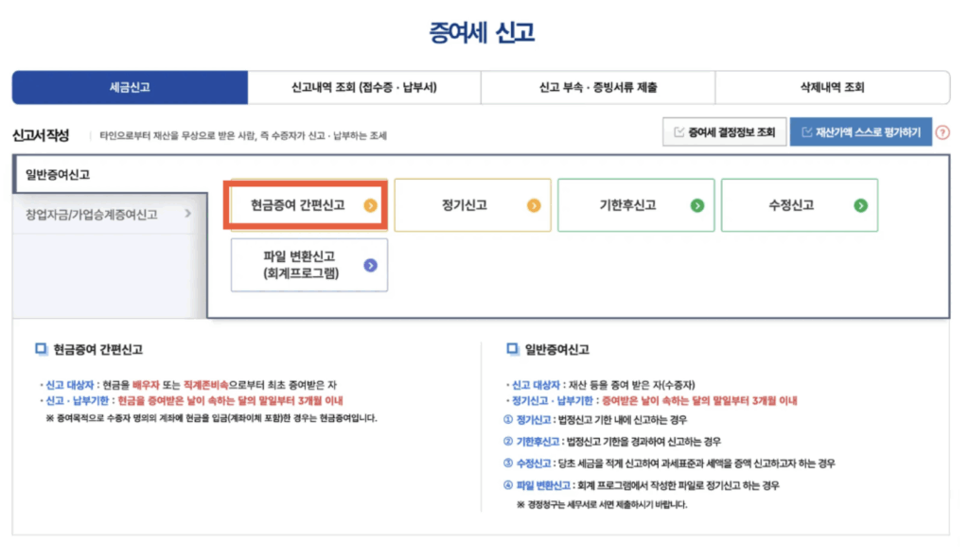969x560 pixels.
Task: Open help via the red question mark icon
Action: (943, 132)
